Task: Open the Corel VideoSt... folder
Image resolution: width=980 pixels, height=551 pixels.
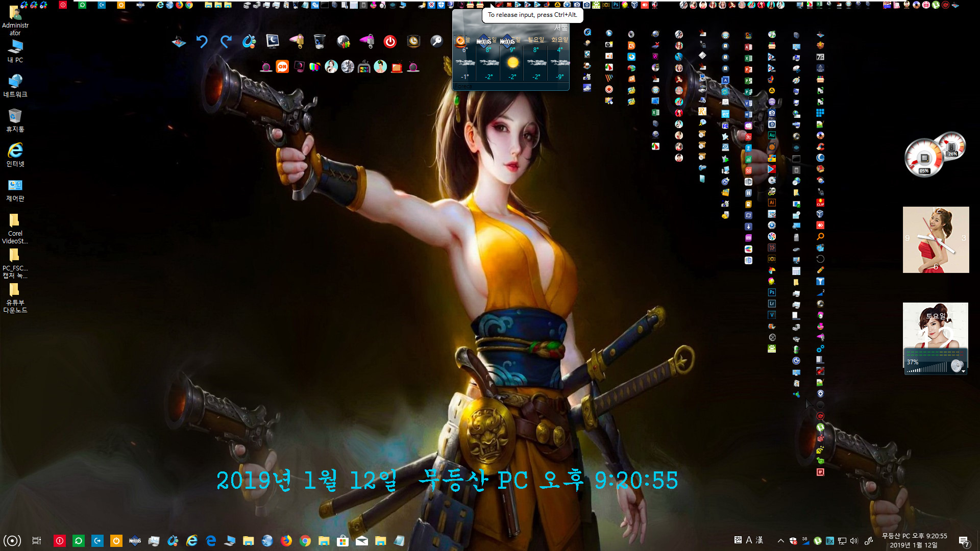Action: coord(15,229)
